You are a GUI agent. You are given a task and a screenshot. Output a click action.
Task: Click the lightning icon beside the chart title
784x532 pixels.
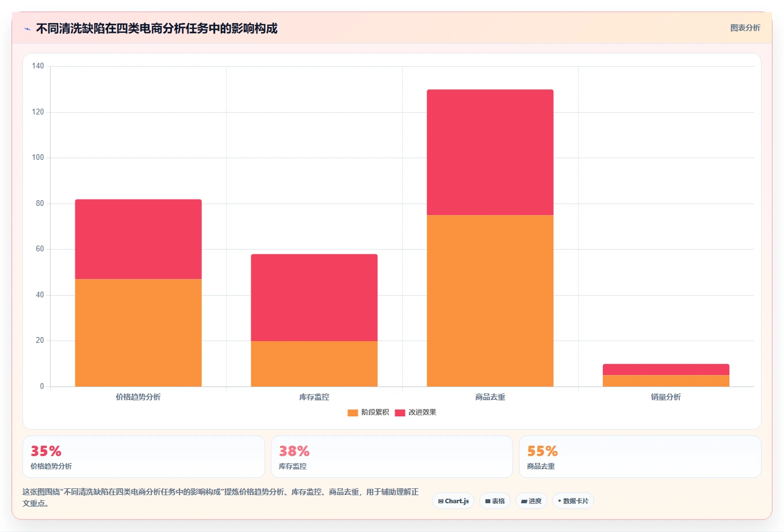point(28,29)
